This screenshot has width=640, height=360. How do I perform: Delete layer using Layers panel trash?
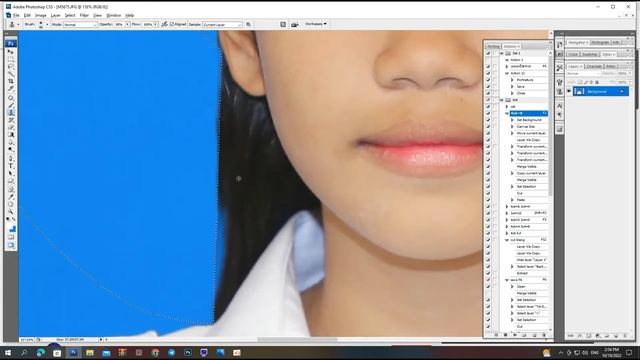click(x=625, y=336)
